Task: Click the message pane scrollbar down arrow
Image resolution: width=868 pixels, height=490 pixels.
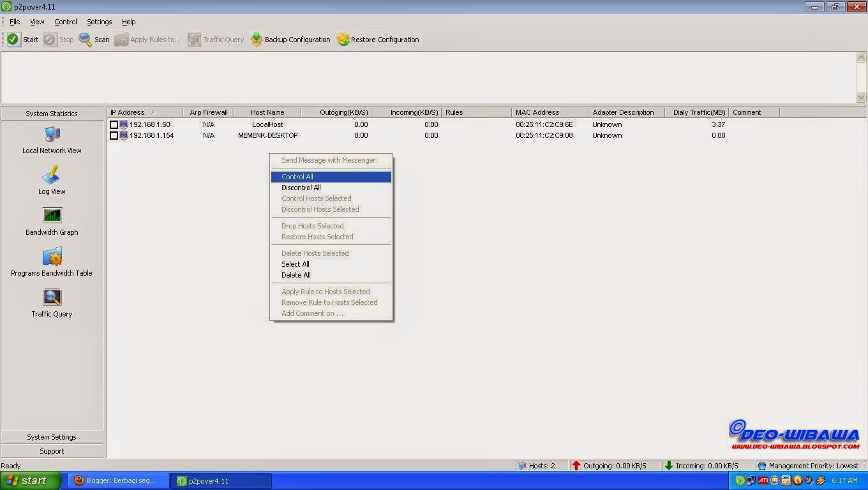Action: pyautogui.click(x=861, y=97)
